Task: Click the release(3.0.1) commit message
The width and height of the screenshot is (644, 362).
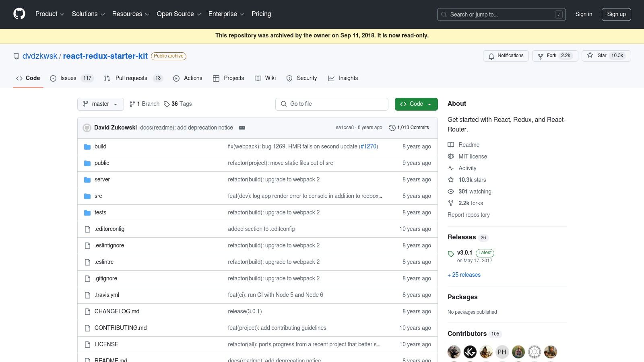Action: pos(245,311)
